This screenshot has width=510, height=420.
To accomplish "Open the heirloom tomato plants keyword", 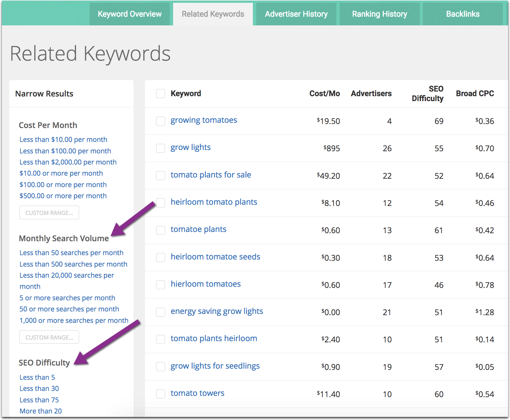I will pyautogui.click(x=214, y=202).
